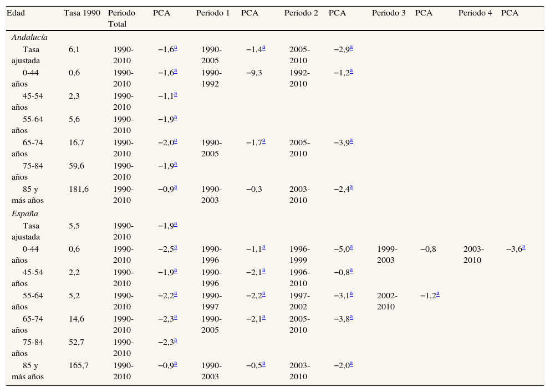The height and width of the screenshot is (392, 550).
Task: Click footnote marker next to −2,4
Action: tap(352, 188)
